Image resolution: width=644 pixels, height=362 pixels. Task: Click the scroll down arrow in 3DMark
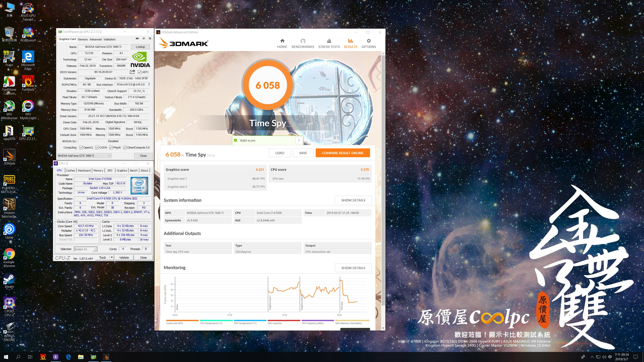tap(383, 328)
